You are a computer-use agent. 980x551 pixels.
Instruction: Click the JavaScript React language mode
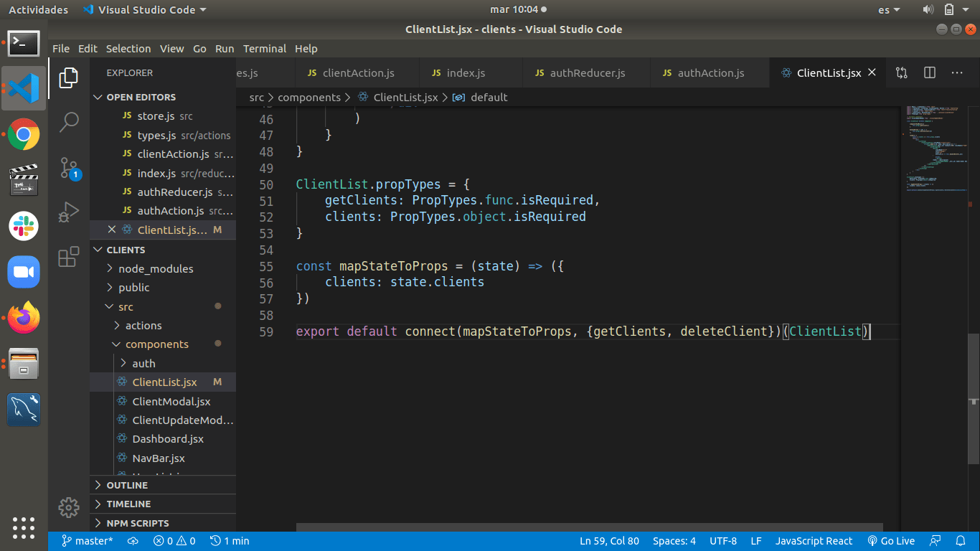point(814,541)
